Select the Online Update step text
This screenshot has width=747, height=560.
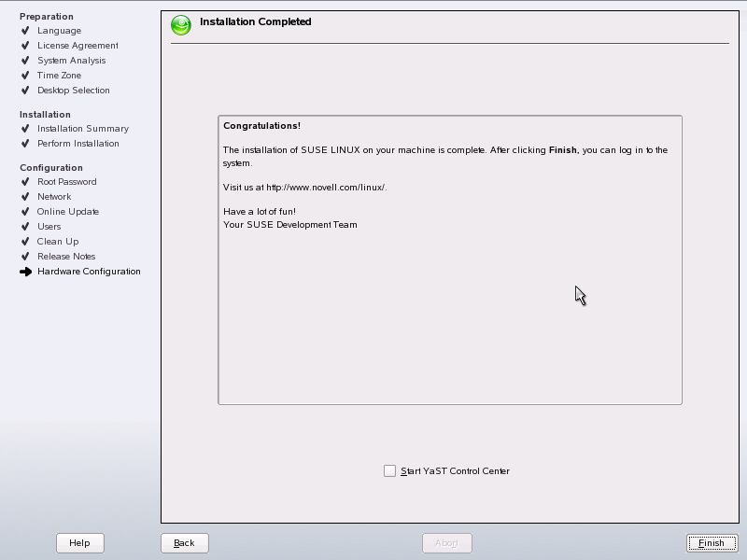[68, 212]
